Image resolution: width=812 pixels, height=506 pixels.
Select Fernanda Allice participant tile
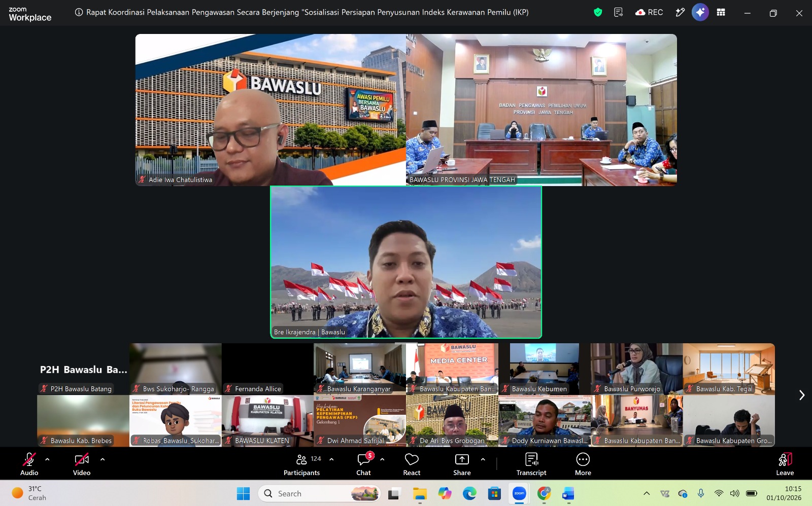click(267, 369)
